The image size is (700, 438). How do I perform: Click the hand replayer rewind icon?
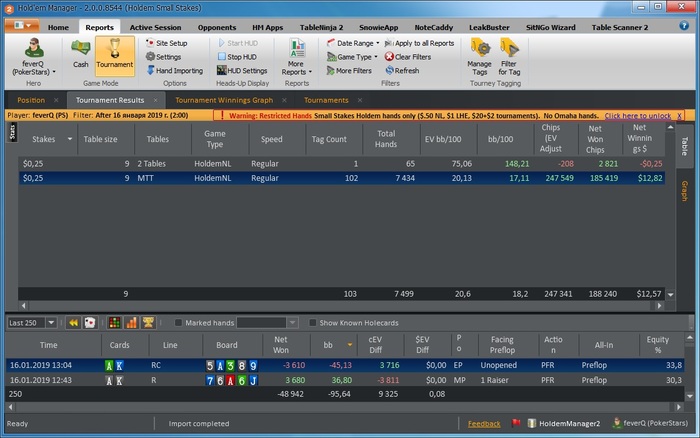(x=73, y=323)
